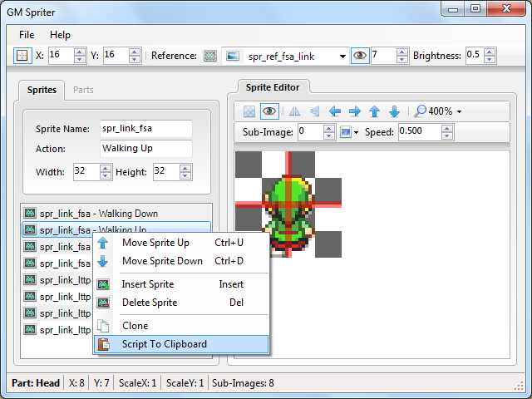Toggle transparency checkerboard in Sprite Editor toolbar
Image resolution: width=532 pixels, height=399 pixels.
tap(249, 111)
